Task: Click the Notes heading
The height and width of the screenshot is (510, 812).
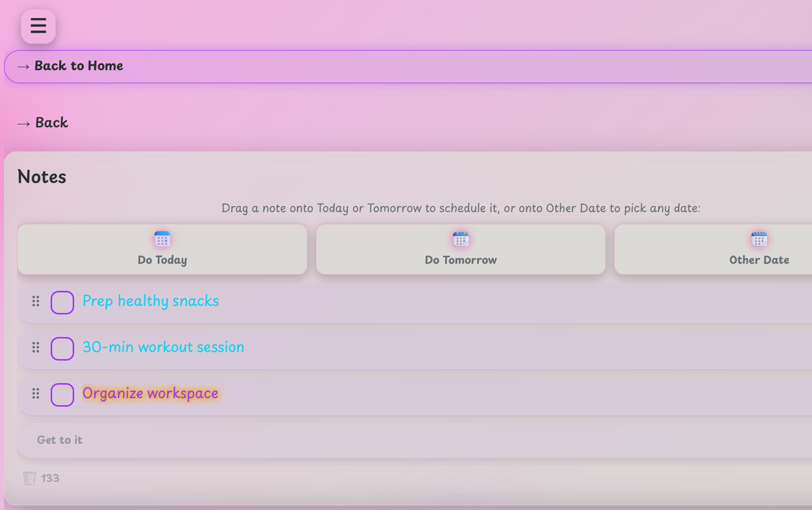Action: pos(42,177)
